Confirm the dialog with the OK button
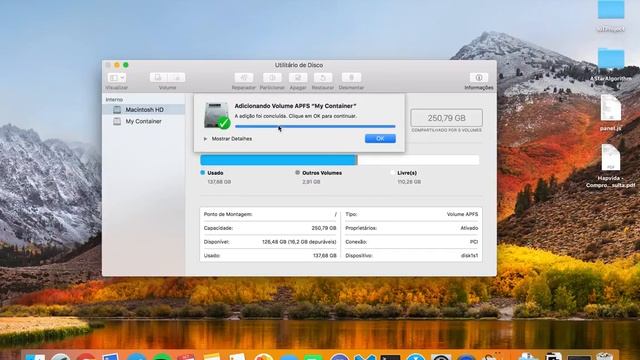Image resolution: width=640 pixels, height=360 pixels. pyautogui.click(x=380, y=139)
